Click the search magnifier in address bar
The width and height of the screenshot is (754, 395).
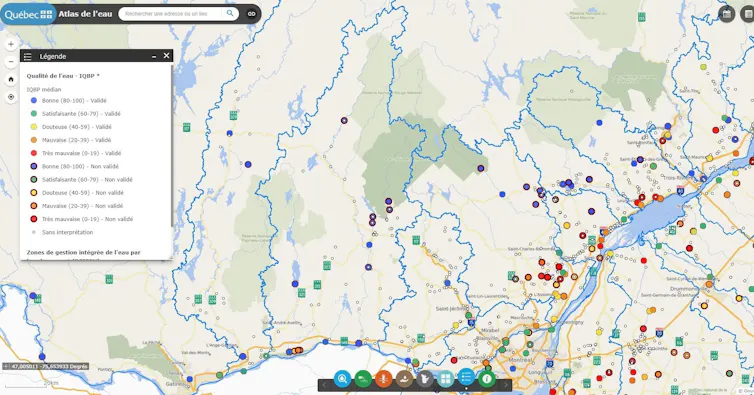[x=230, y=13]
